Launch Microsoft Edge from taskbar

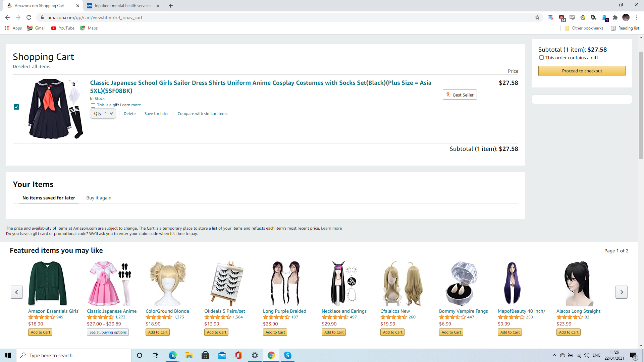[x=172, y=355]
